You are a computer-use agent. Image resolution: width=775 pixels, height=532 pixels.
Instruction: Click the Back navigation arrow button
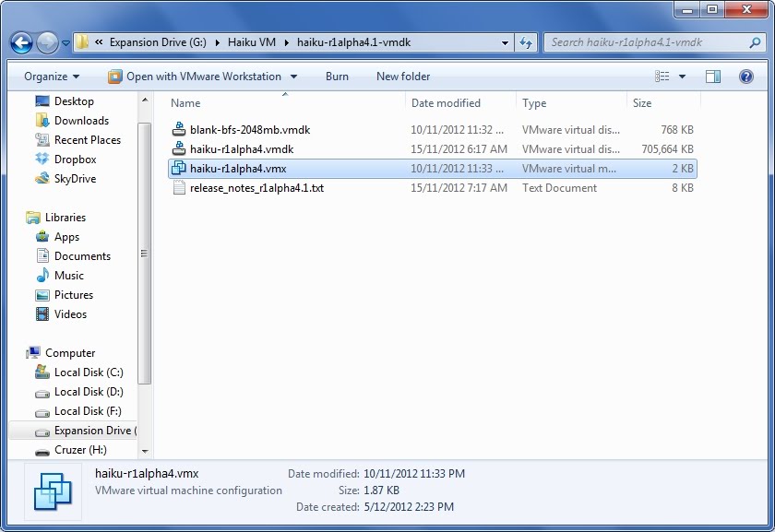[x=22, y=42]
